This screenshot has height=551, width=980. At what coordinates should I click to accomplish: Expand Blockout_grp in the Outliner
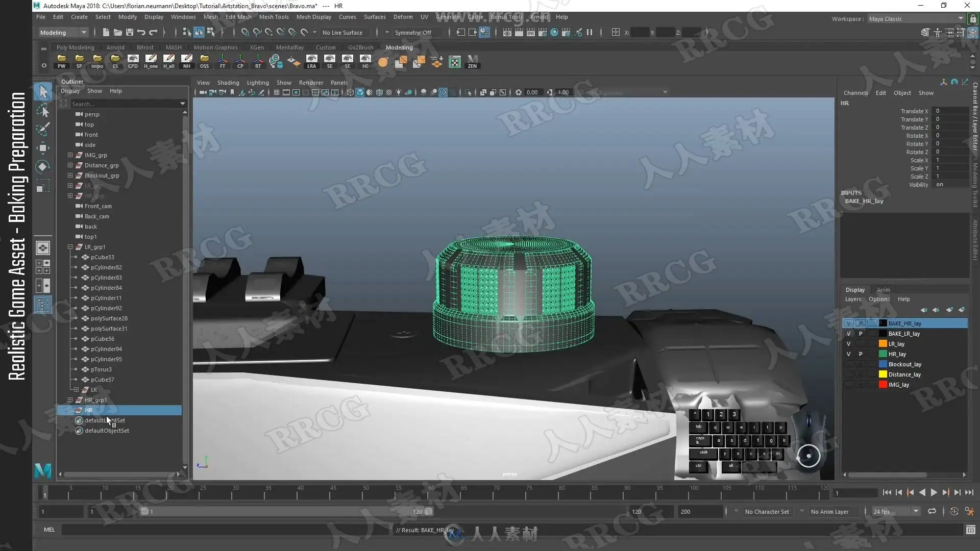(70, 176)
